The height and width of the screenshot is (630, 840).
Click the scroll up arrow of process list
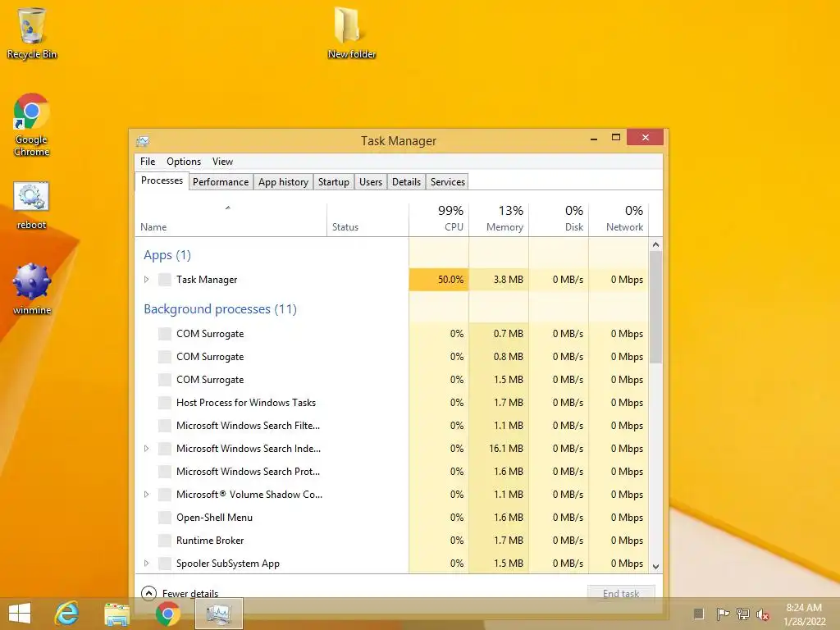tap(655, 244)
